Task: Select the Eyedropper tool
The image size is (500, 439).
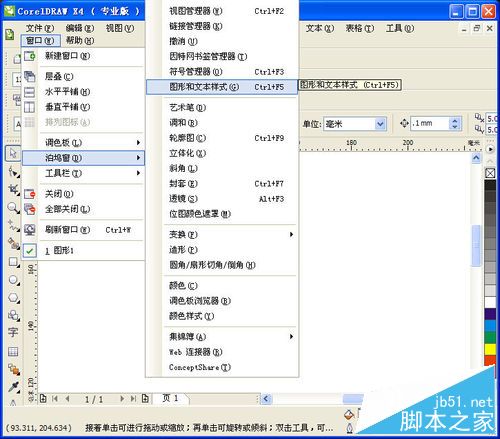Action: 13,387
